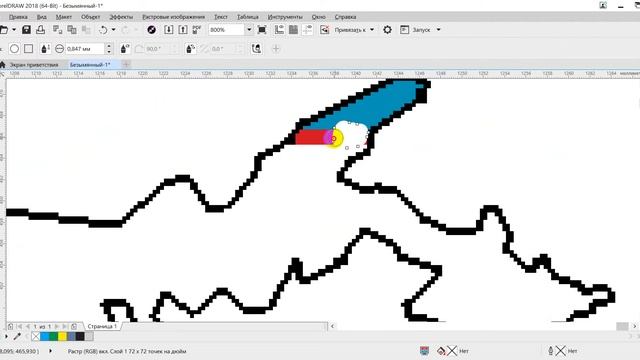Toggle the Show rulers icon

click(x=279, y=30)
